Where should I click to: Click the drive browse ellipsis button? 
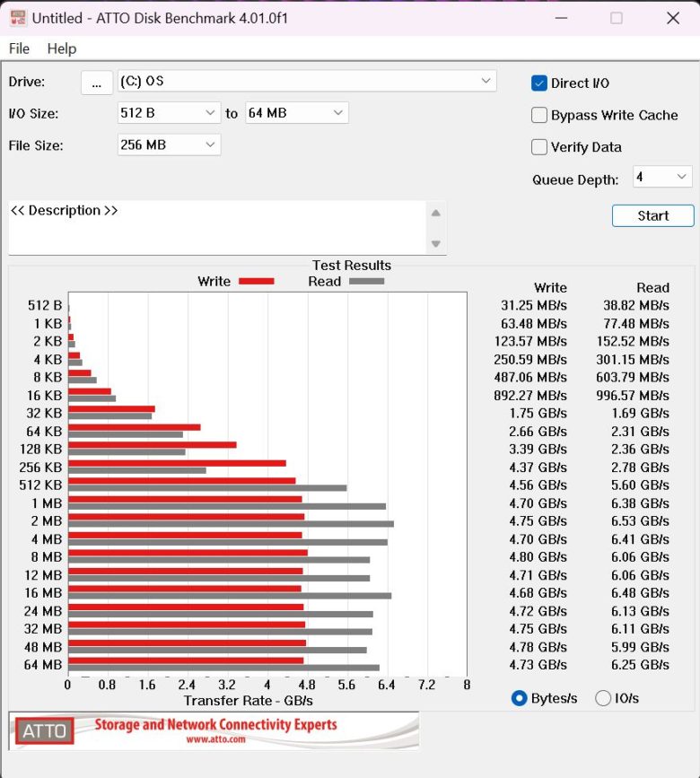[x=97, y=82]
